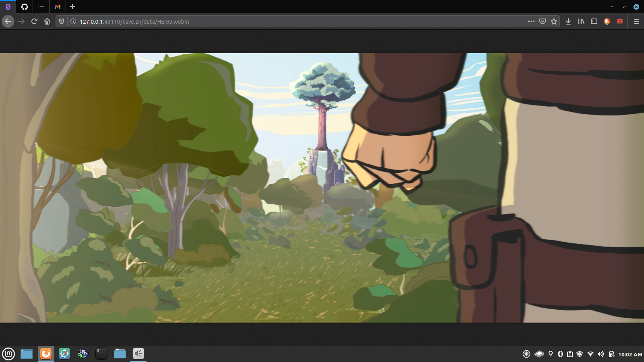Open the page actions ellipsis menu
This screenshot has width=644, height=362.
[x=530, y=22]
